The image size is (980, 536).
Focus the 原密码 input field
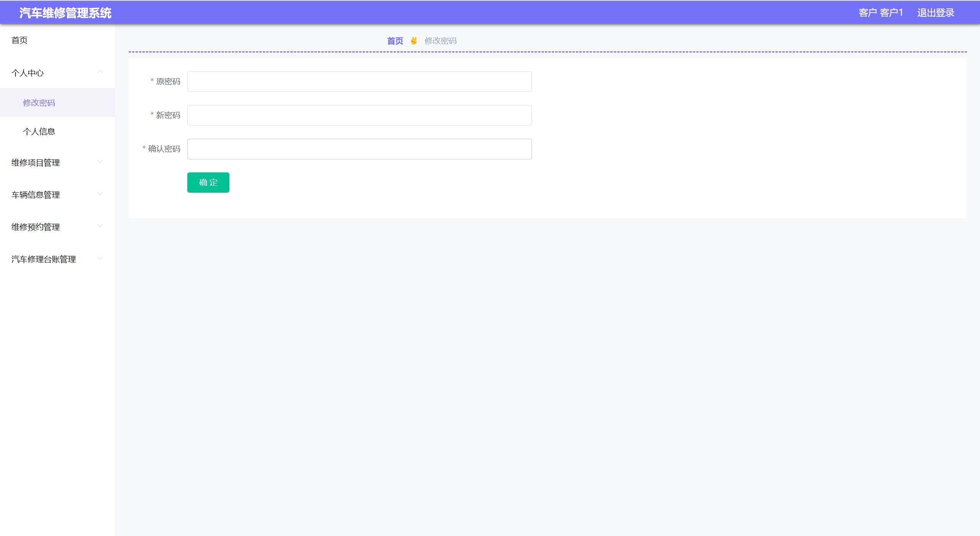tap(359, 82)
